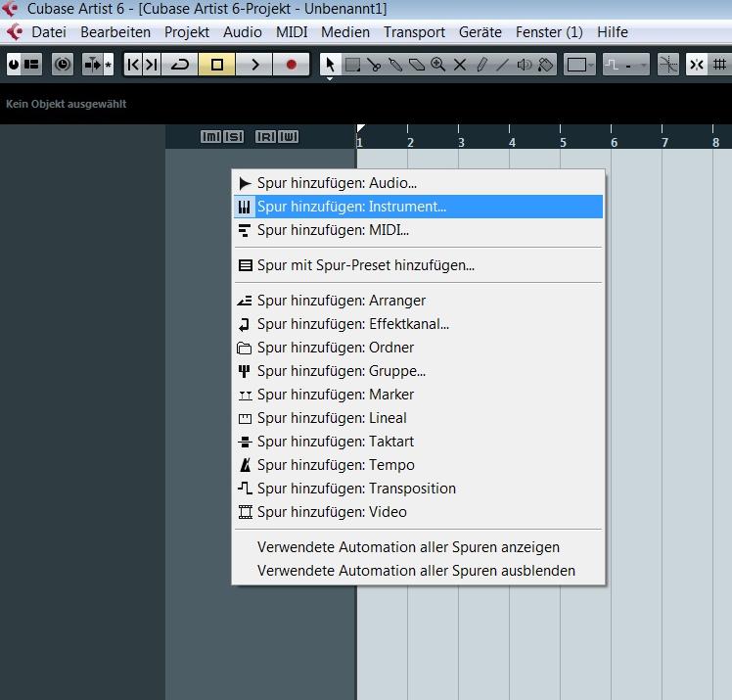The image size is (732, 700).
Task: Choose Spur hinzufügen: Transposition
Action: tap(418, 489)
